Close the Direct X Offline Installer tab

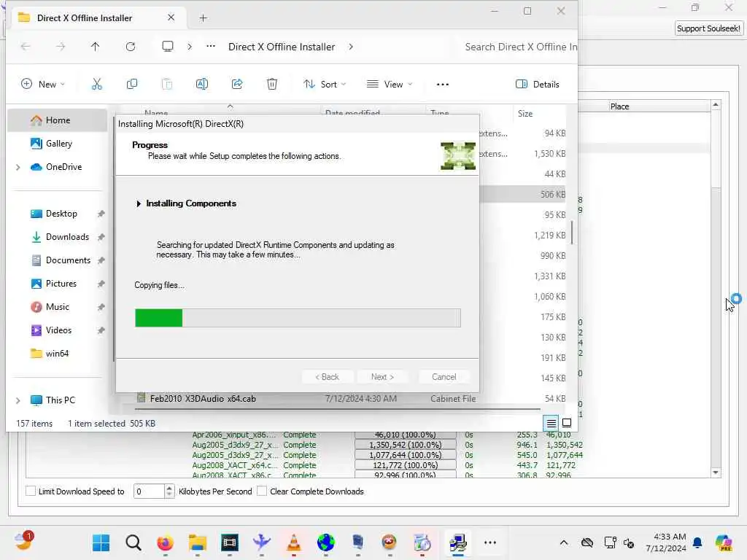[x=171, y=17]
